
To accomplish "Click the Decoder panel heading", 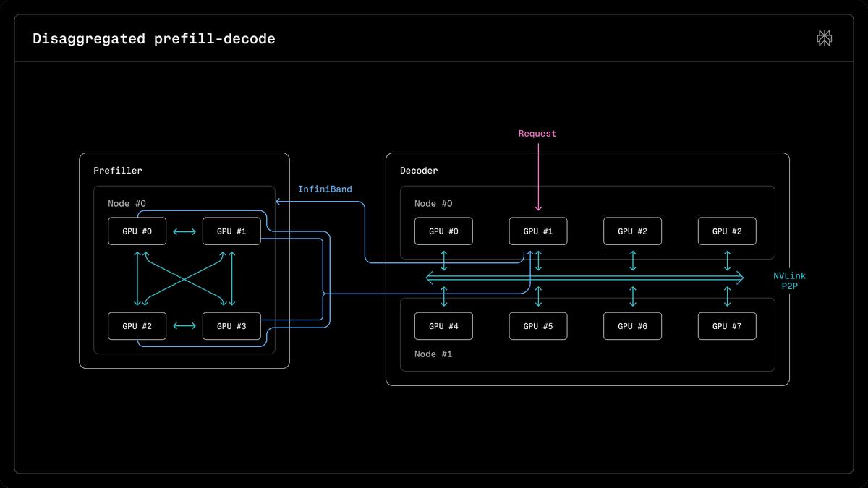I will [x=419, y=171].
